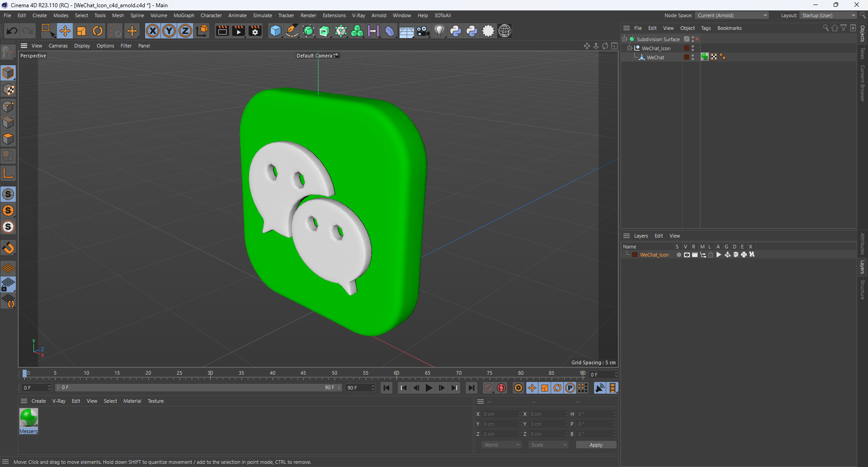Screen dimensions: 868x467
Task: Open the Spline Pen tool
Action: tap(292, 31)
